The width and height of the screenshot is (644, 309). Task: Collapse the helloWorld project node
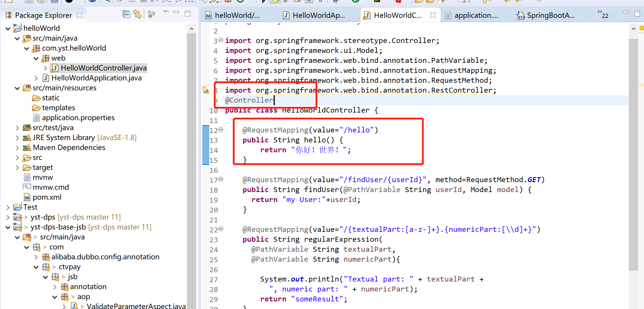click(x=8, y=29)
